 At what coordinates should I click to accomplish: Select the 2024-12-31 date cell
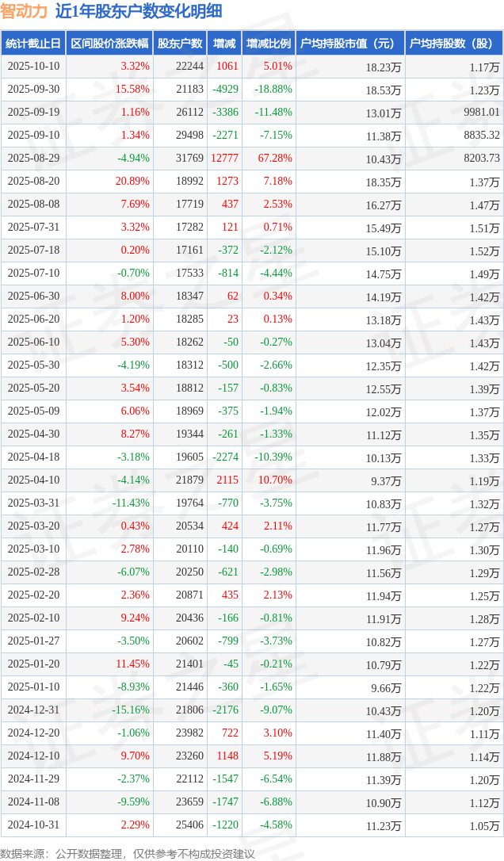pyautogui.click(x=33, y=710)
